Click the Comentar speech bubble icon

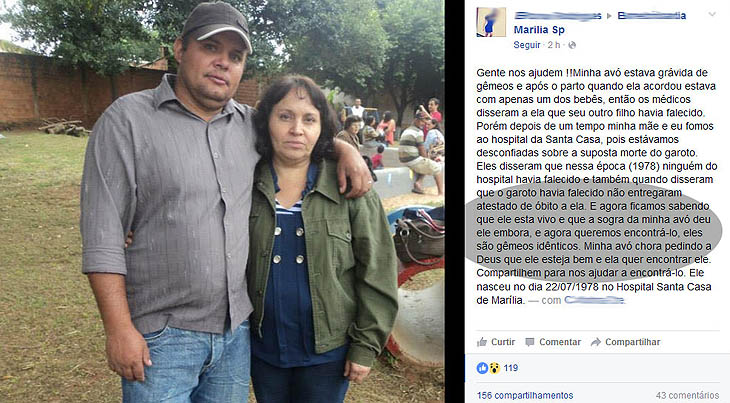(529, 342)
